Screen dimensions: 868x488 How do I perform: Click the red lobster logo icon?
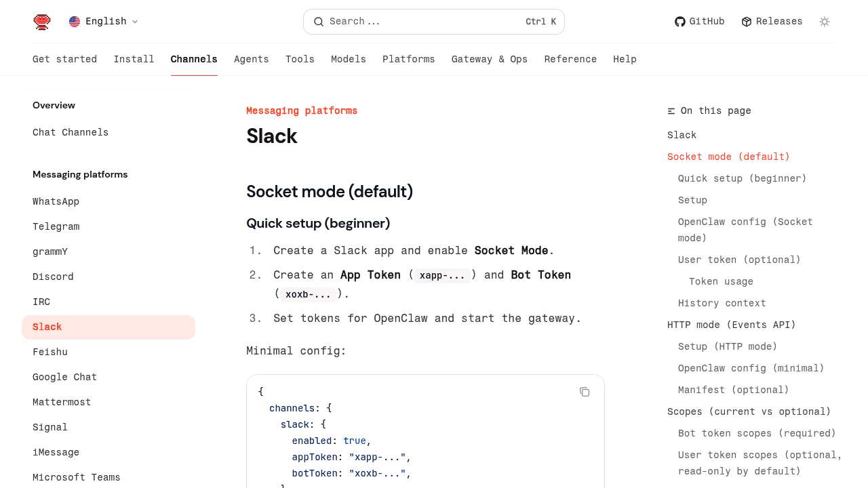[x=42, y=22]
